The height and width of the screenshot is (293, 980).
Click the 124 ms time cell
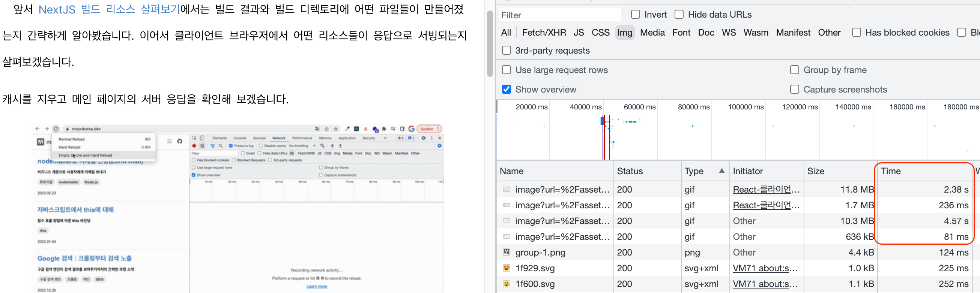click(x=924, y=252)
